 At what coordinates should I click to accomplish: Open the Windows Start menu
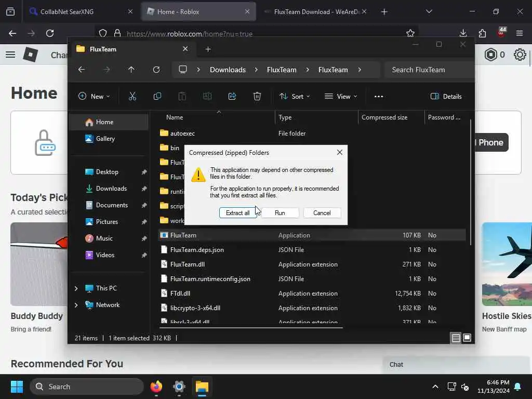tap(17, 387)
